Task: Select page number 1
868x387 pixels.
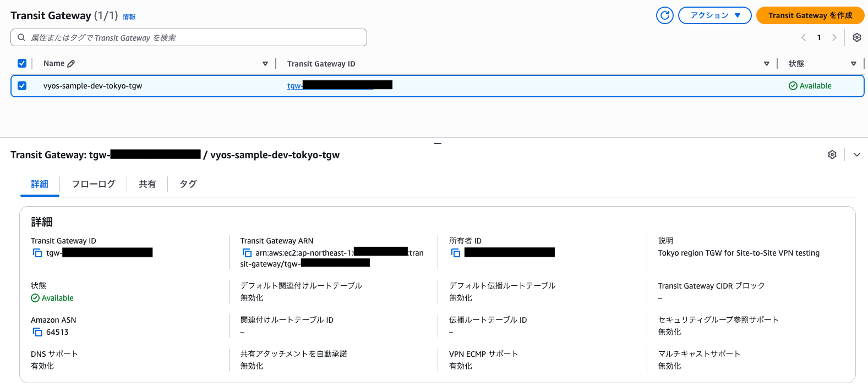Action: tap(819, 37)
